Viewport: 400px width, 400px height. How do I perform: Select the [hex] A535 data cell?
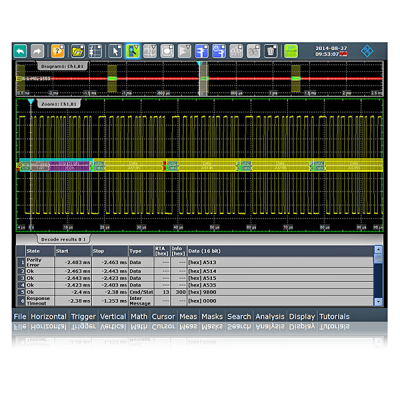click(x=280, y=285)
